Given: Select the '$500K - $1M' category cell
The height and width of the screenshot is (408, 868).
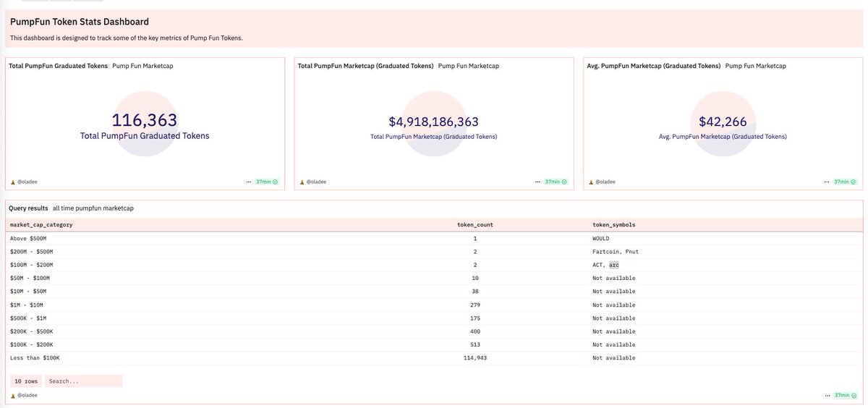Looking at the screenshot, I should [28, 318].
